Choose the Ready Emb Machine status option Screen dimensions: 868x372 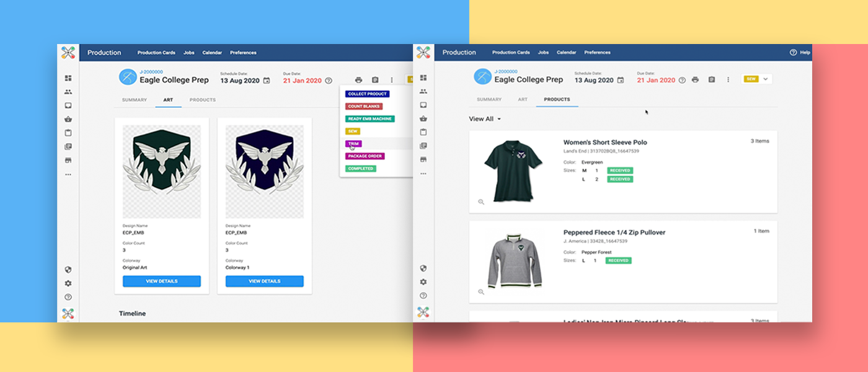pyautogui.click(x=370, y=119)
